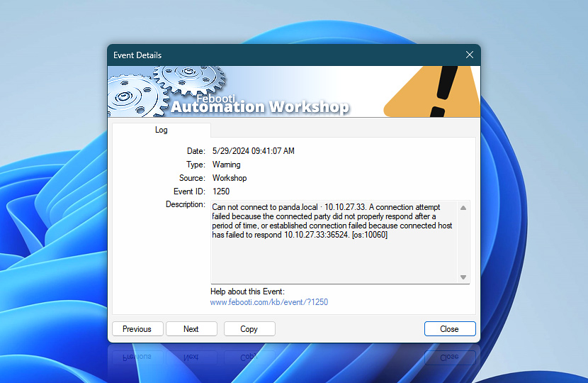Select the date value 5/29/2024 09:41:07 AM

[x=254, y=151]
